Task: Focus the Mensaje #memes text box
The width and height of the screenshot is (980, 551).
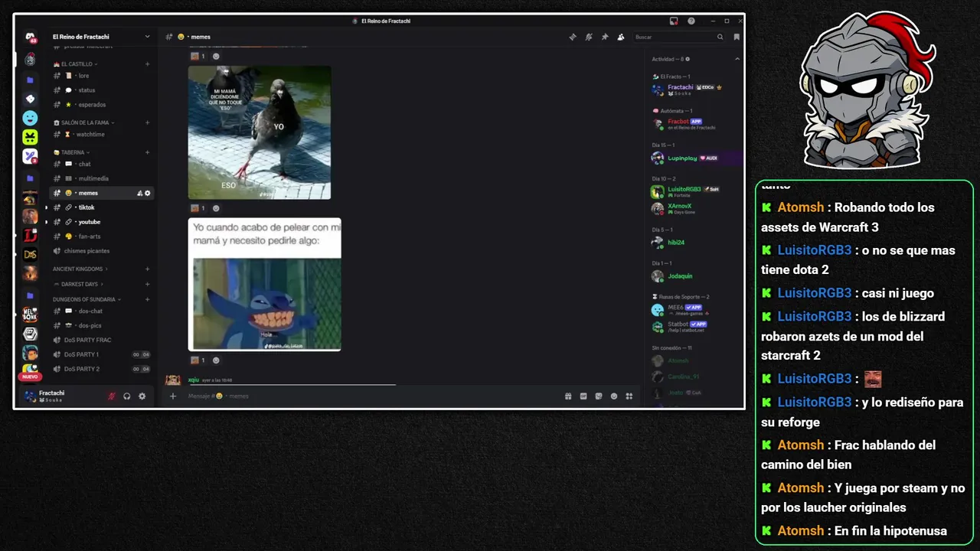Action: (x=371, y=396)
